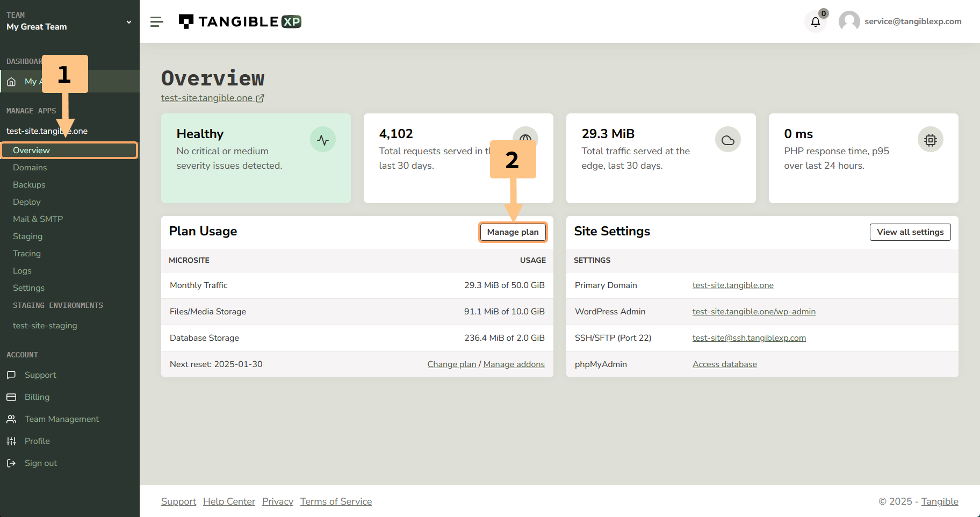
Task: Open the Change plan link
Action: [x=451, y=364]
